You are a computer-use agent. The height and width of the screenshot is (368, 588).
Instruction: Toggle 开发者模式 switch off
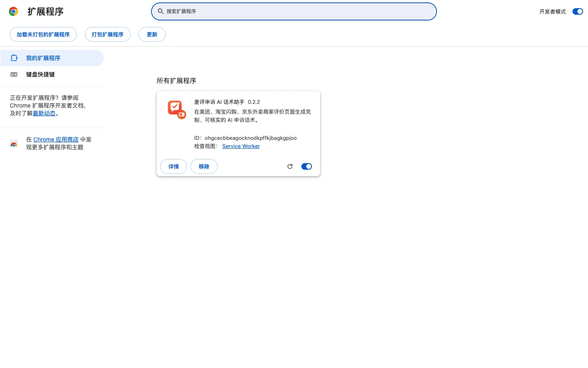click(577, 11)
